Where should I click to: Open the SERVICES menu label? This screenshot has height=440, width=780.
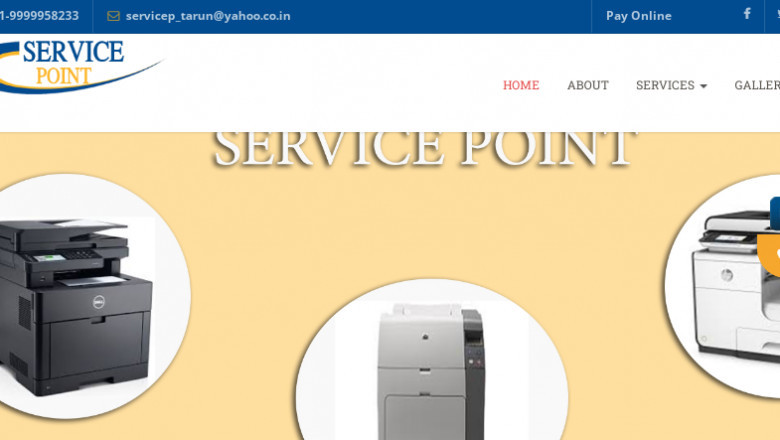(665, 85)
